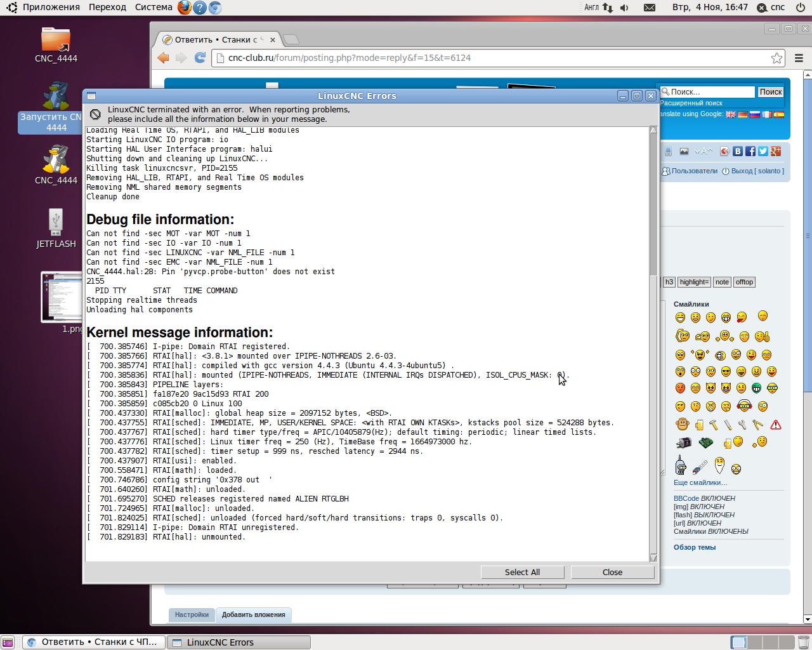Image resolution: width=812 pixels, height=650 pixels.
Task: Open the Переход menu in the top panel
Action: tap(107, 7)
